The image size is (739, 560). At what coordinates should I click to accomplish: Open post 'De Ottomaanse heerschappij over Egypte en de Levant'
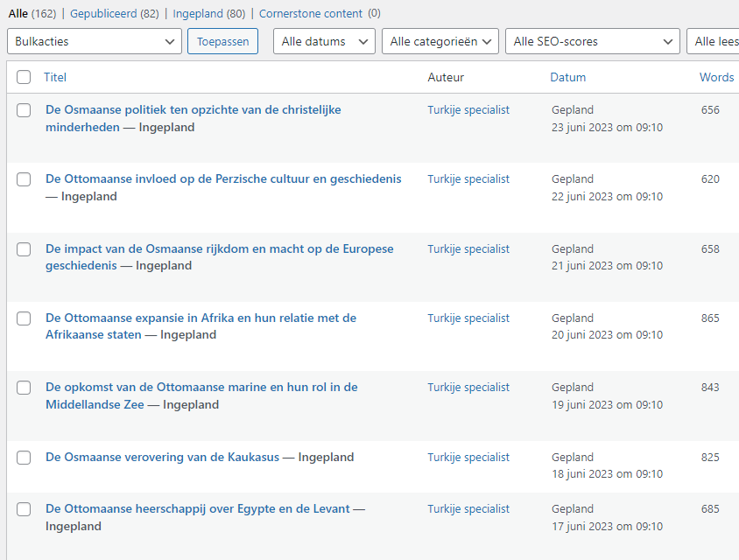click(x=198, y=508)
